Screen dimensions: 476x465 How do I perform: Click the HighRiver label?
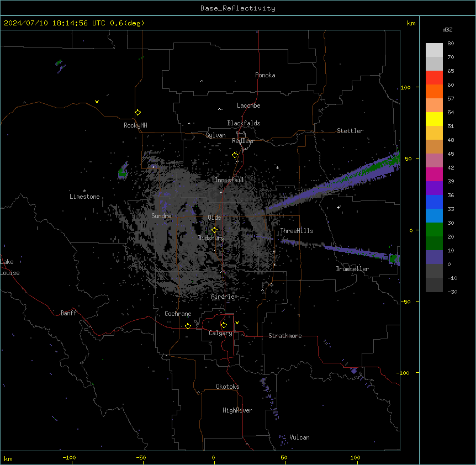(237, 410)
